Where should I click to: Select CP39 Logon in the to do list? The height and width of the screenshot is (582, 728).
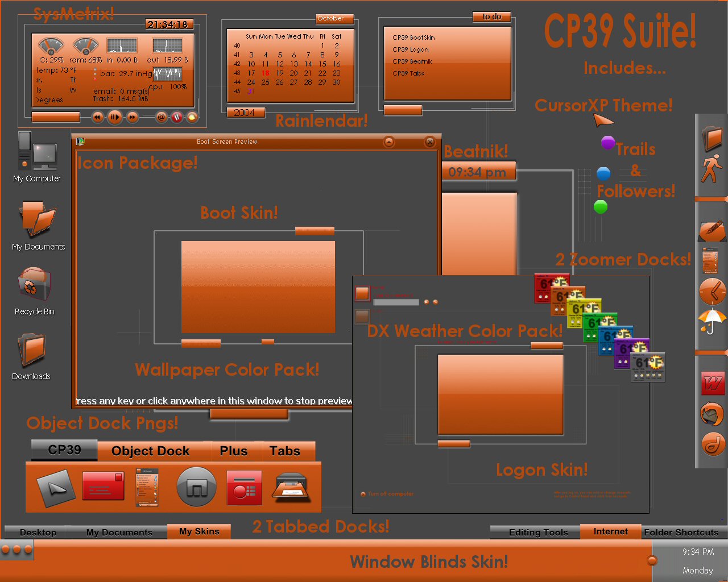[x=409, y=49]
